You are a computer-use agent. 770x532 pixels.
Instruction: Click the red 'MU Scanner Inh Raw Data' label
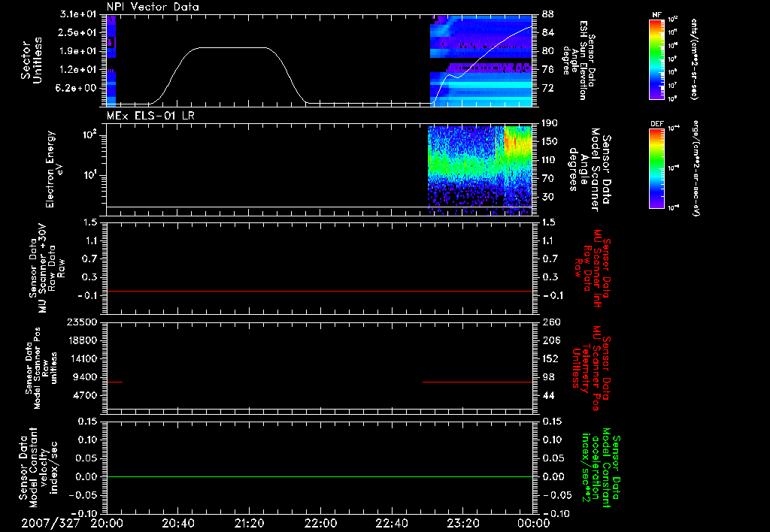pos(593,268)
